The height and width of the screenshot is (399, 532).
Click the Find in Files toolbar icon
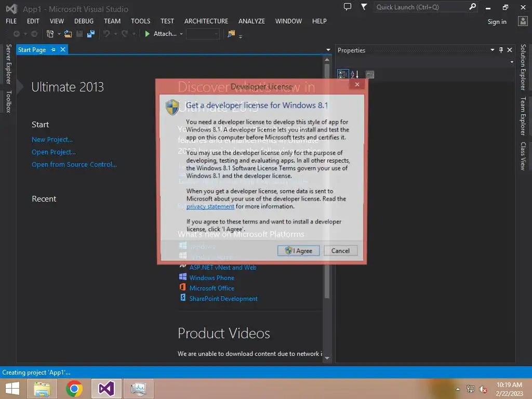231,34
